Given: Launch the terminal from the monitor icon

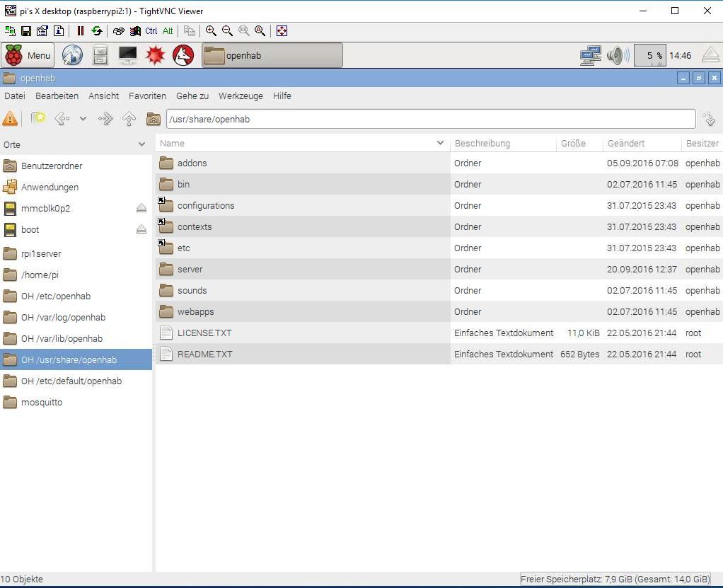Looking at the screenshot, I should [x=128, y=55].
